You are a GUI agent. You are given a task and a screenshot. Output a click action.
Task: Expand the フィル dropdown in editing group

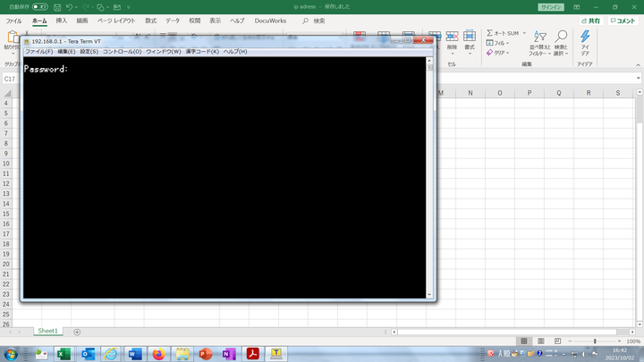click(x=501, y=42)
